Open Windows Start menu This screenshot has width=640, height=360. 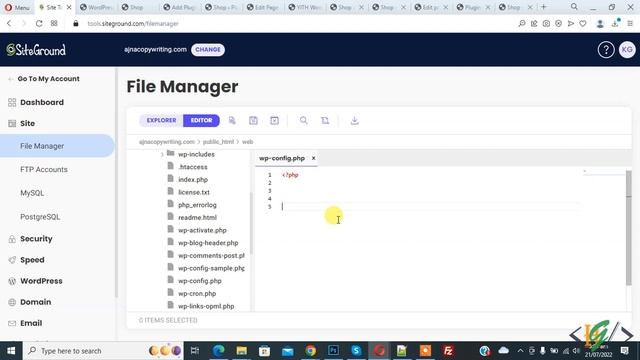[11, 351]
